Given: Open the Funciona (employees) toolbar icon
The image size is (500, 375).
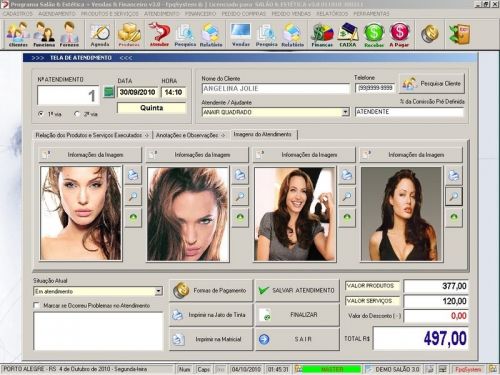Looking at the screenshot, I should [44, 34].
